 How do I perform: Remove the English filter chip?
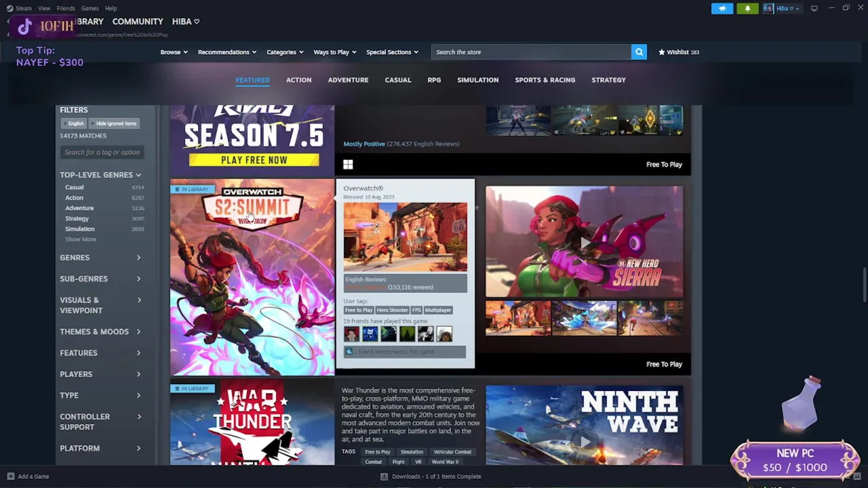[x=73, y=123]
